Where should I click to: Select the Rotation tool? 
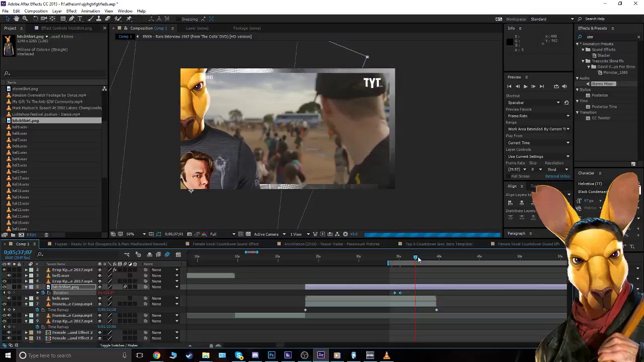click(x=35, y=19)
